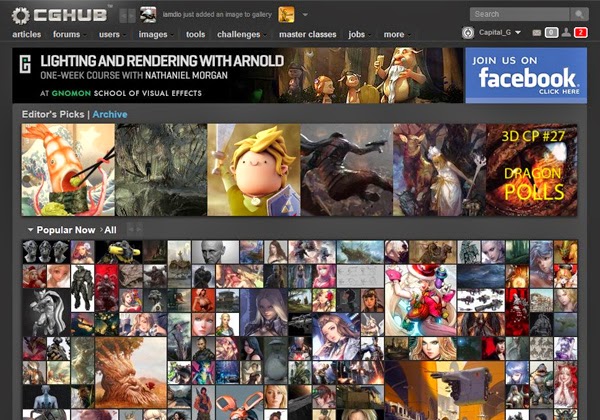Open the blue-haired girl portrait thumbnail

coord(541,264)
